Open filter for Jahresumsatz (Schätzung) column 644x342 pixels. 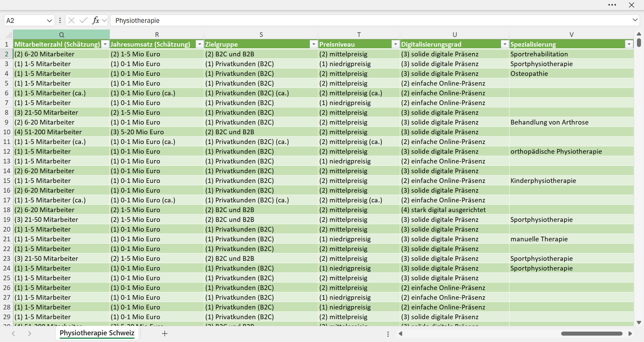pos(199,44)
